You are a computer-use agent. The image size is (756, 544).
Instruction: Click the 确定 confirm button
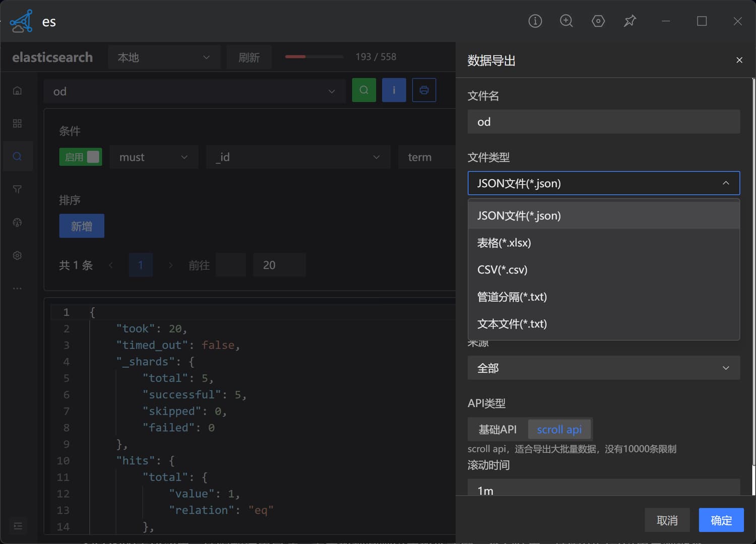(721, 520)
